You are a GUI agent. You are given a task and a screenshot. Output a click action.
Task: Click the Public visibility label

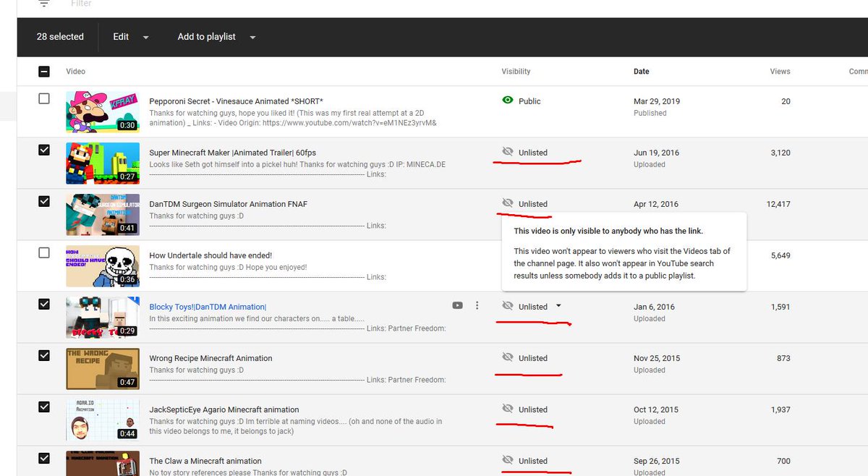click(529, 101)
